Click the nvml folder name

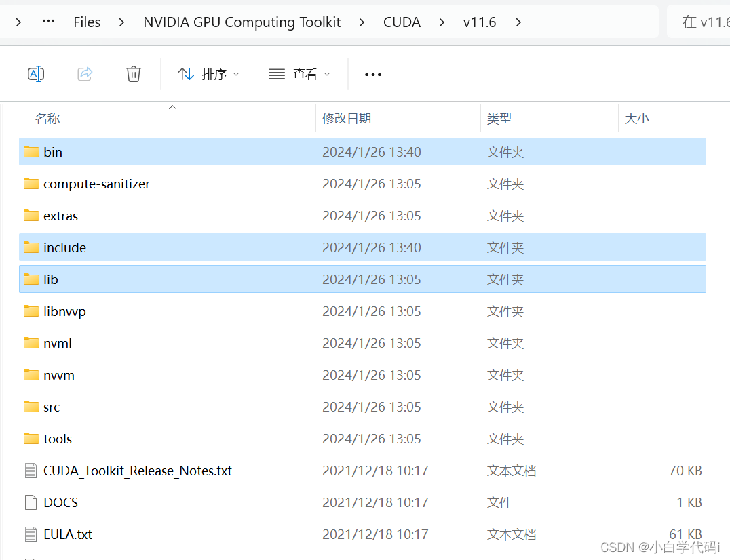[x=57, y=343]
